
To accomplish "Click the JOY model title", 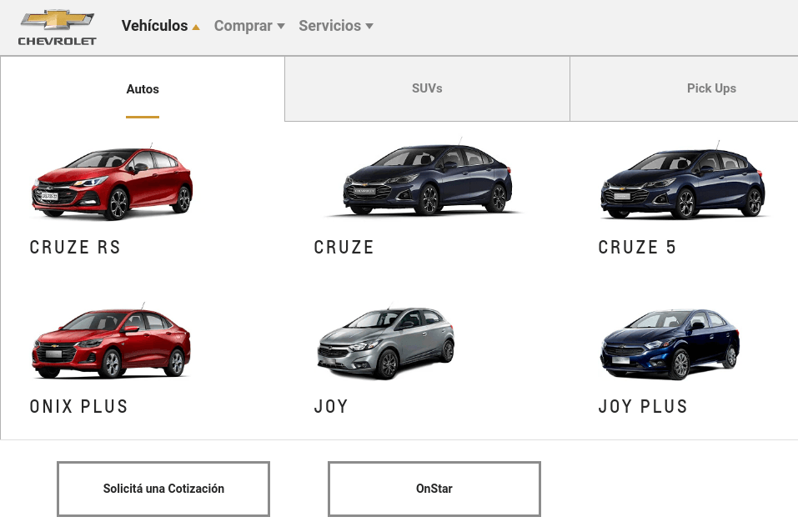I will pos(331,407).
